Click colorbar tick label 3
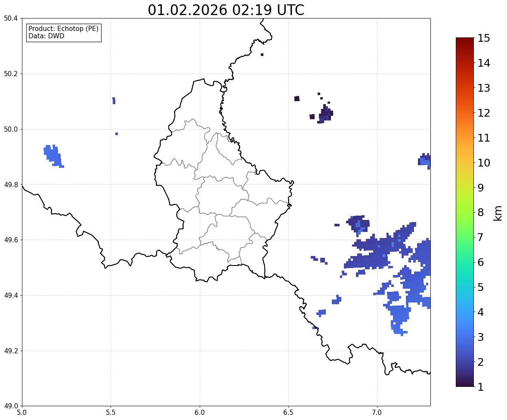This screenshot has height=420, width=507. 481,337
